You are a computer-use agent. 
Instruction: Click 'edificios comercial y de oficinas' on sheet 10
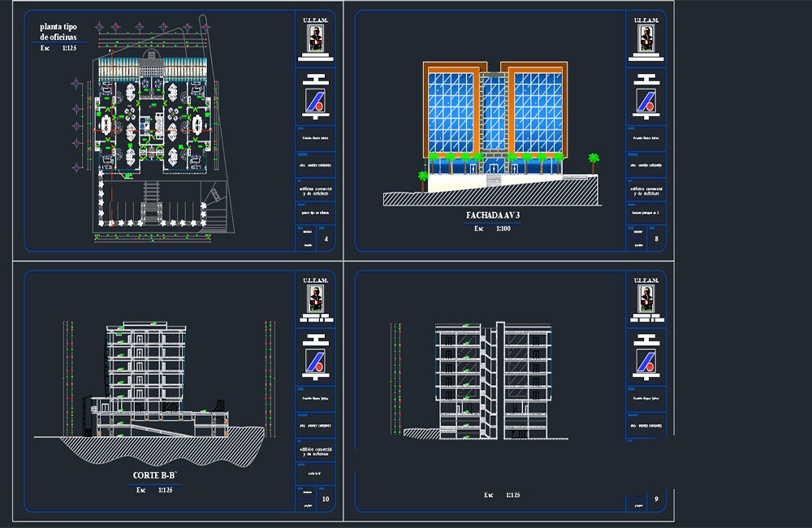[x=315, y=451]
